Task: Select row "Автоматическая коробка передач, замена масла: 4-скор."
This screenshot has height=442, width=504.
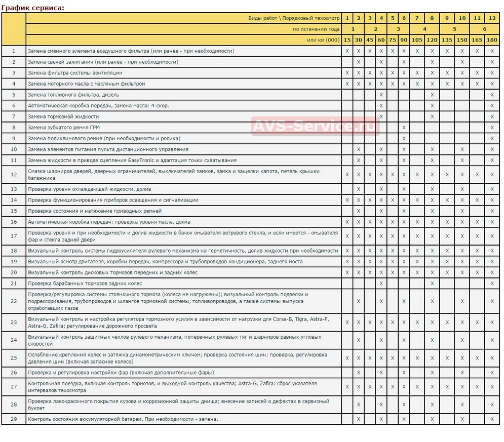Action: pos(251,106)
